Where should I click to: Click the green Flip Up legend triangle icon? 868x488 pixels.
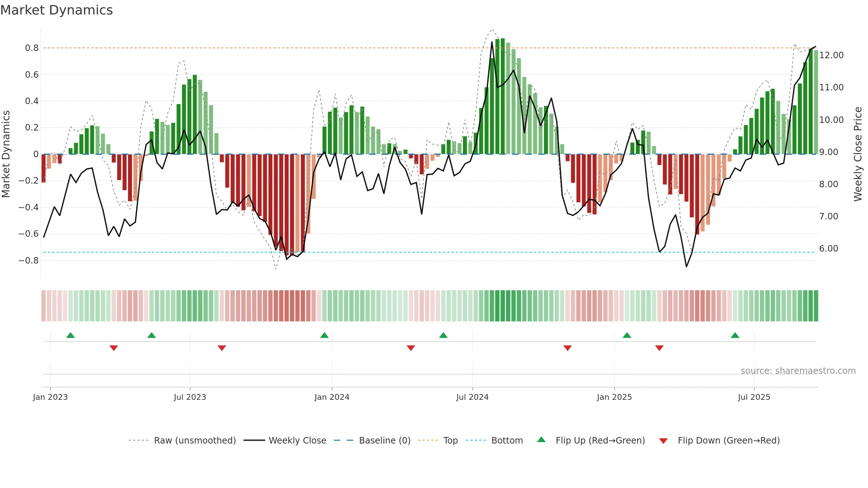click(x=541, y=440)
